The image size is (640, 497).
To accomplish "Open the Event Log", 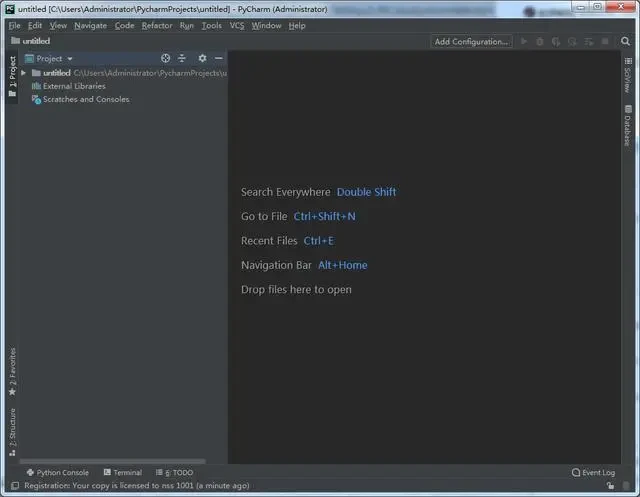I will (x=593, y=472).
